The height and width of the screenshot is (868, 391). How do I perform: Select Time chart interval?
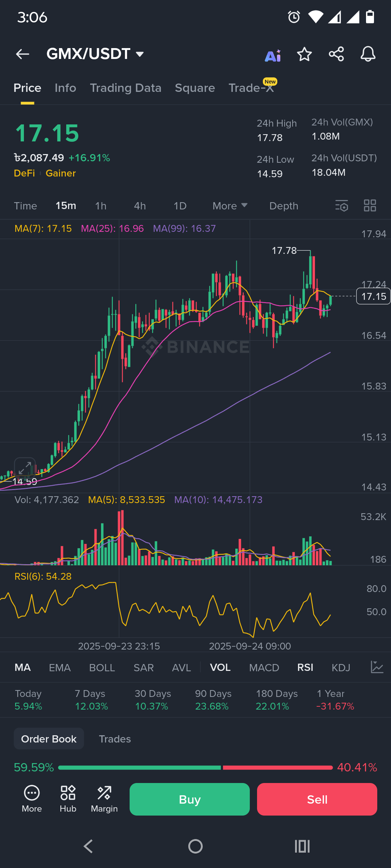pos(25,206)
